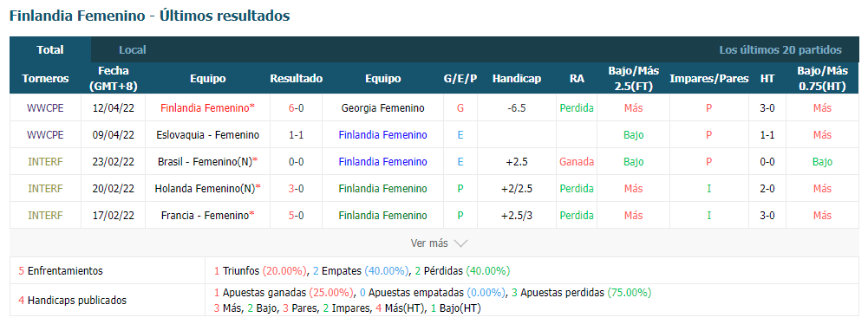Click Finlandia Femenino in the Francia row
868x324 pixels.
pos(383,215)
